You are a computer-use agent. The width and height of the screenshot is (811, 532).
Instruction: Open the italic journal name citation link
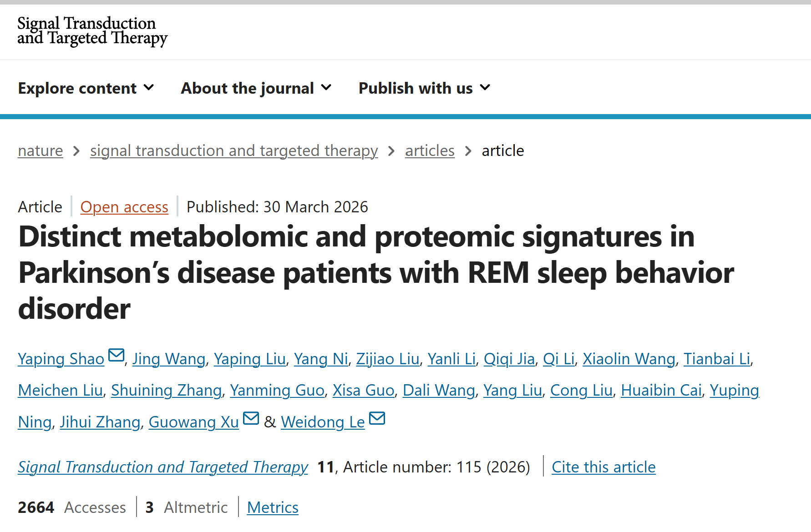(x=163, y=467)
